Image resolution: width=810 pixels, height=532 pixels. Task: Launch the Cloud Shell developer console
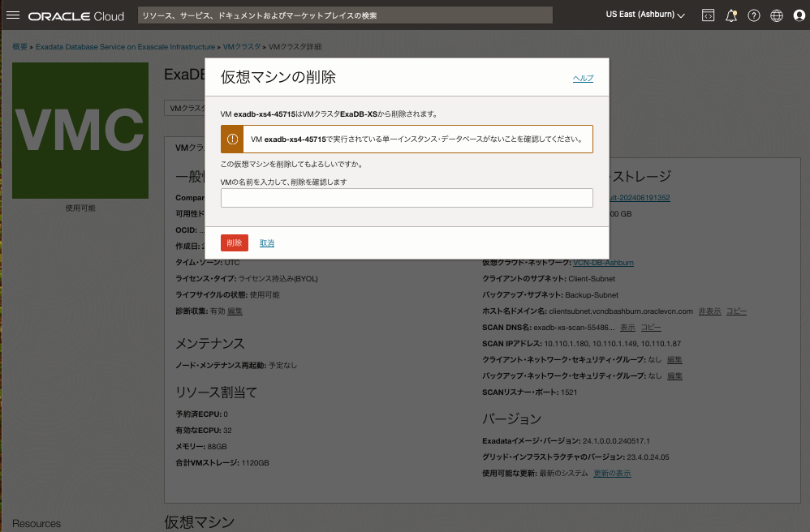pyautogui.click(x=709, y=15)
